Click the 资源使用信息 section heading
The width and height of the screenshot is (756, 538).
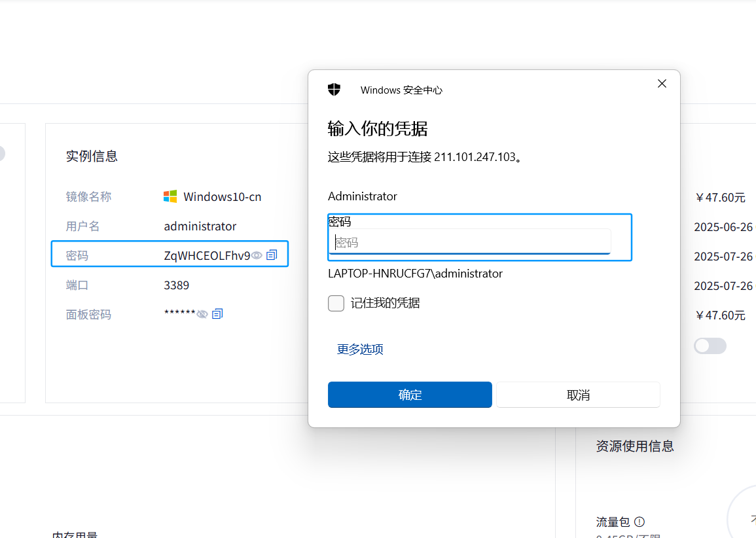635,446
